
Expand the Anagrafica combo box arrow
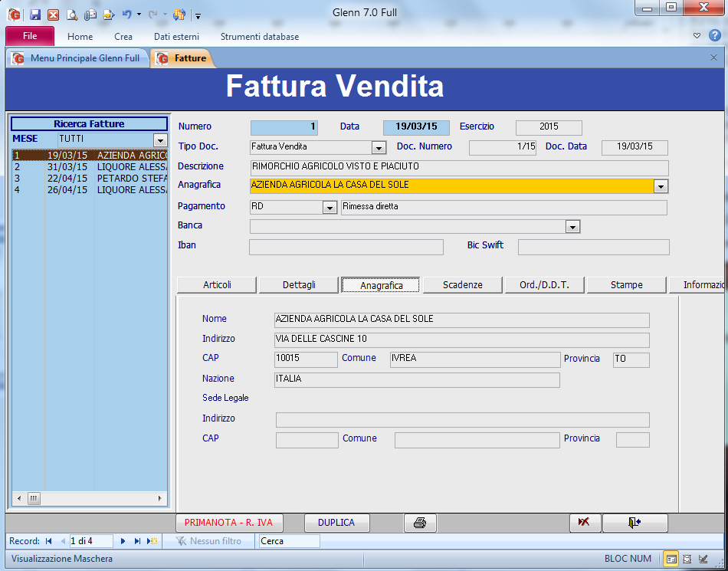(x=661, y=186)
